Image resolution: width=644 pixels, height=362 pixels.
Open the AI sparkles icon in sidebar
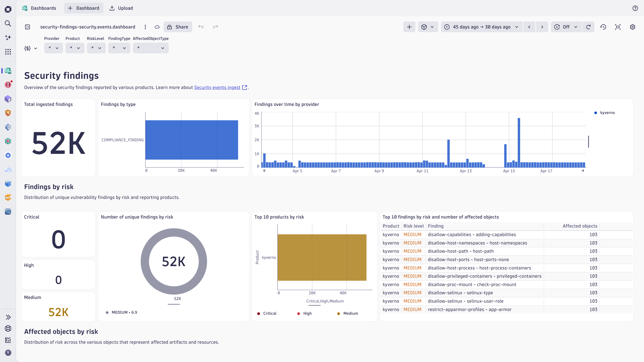click(8, 38)
